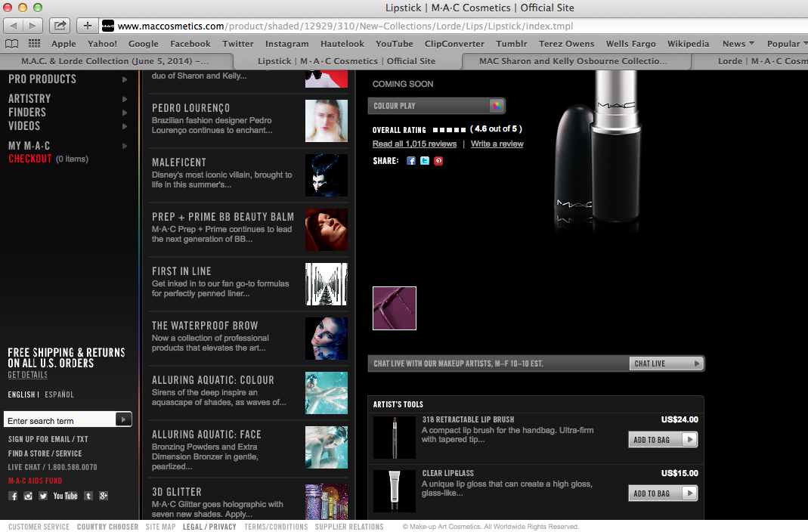Click the Chat Live button
The image size is (808, 532).
[667, 363]
